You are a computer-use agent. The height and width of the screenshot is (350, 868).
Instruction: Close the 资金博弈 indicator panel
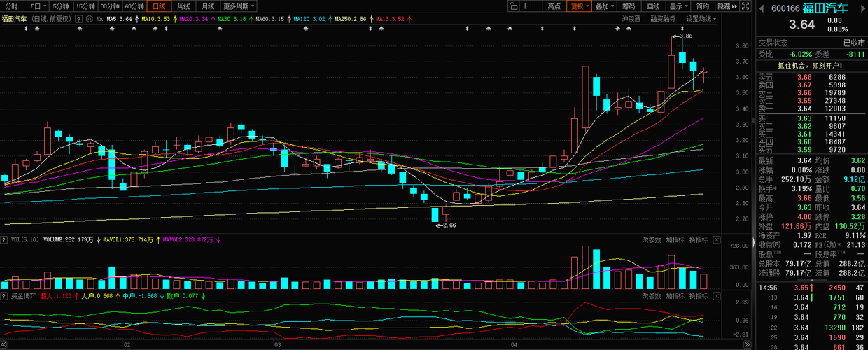pos(717,297)
